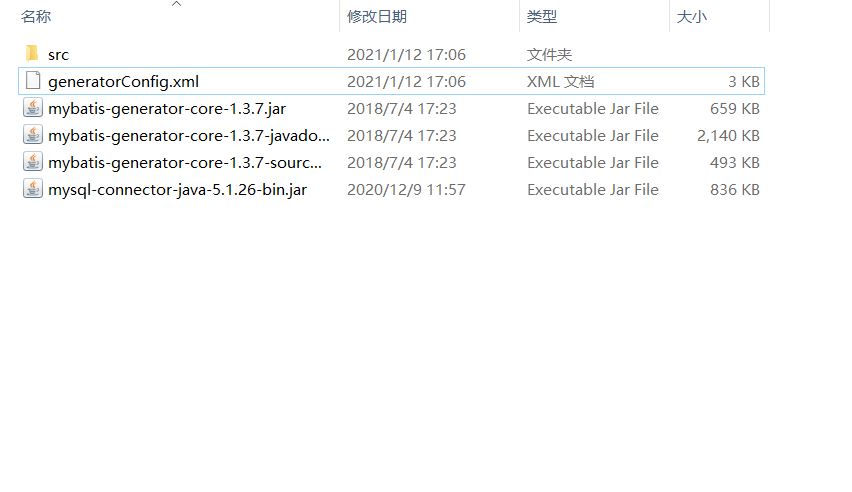Sort by the 类型 column header
Screen dimensions: 852x492
pos(542,17)
